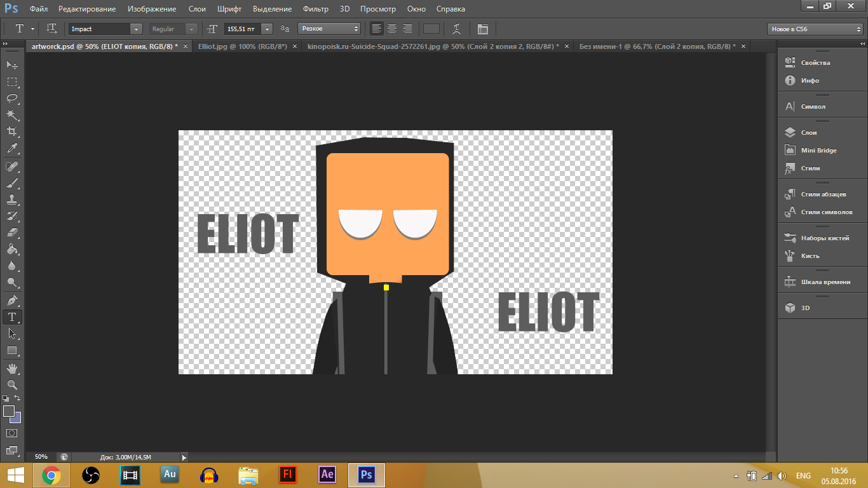The height and width of the screenshot is (488, 868).
Task: Open Adobe After Effects from the taskbar
Action: point(327,475)
